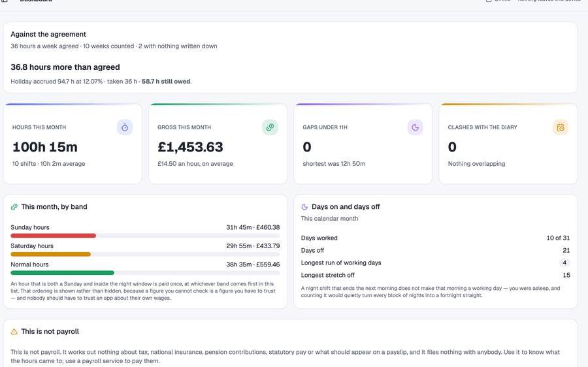Click the HOURS THIS MONTH label
Screen dimensions: 588x367
[39, 127]
